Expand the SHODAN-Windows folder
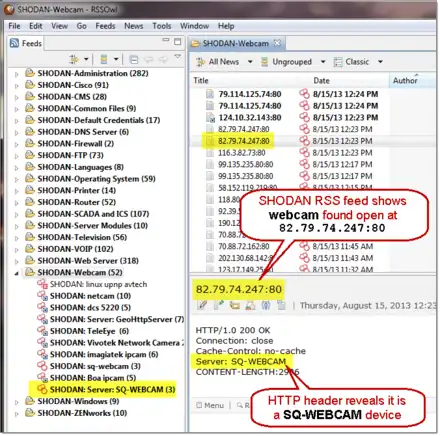The width and height of the screenshot is (440, 436). pos(16,402)
